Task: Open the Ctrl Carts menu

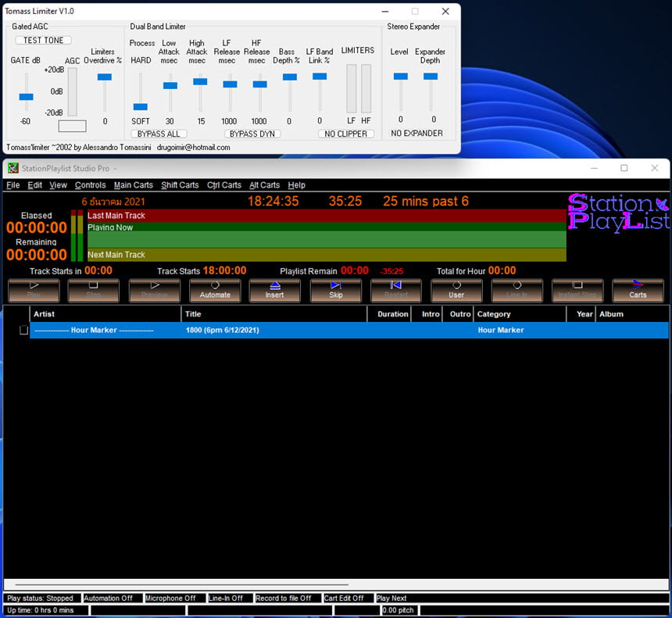Action: click(224, 185)
